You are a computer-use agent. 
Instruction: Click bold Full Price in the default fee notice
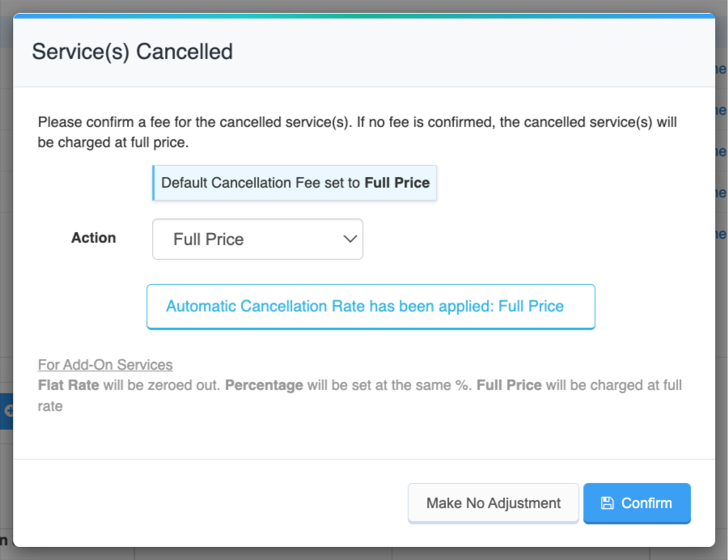396,183
